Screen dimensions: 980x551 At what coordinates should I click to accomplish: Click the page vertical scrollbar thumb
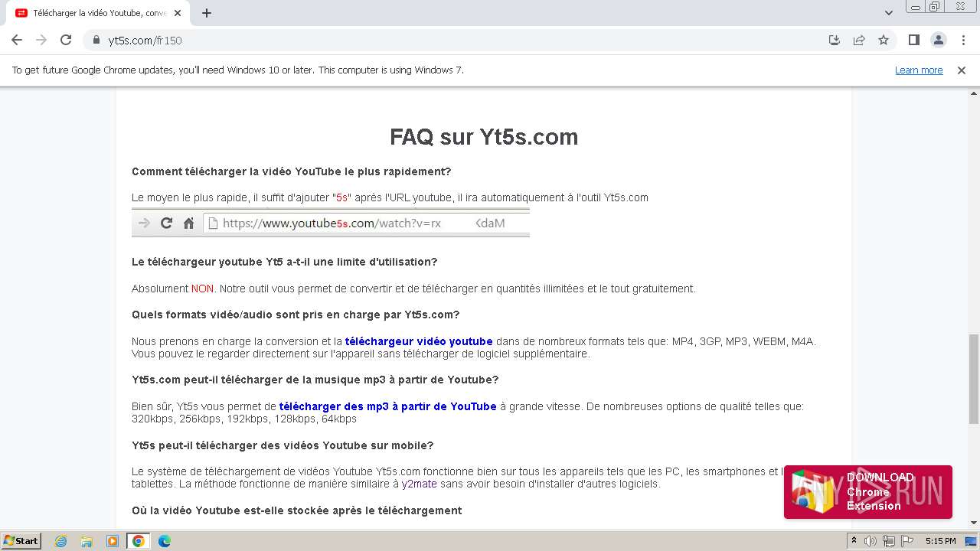click(x=974, y=379)
